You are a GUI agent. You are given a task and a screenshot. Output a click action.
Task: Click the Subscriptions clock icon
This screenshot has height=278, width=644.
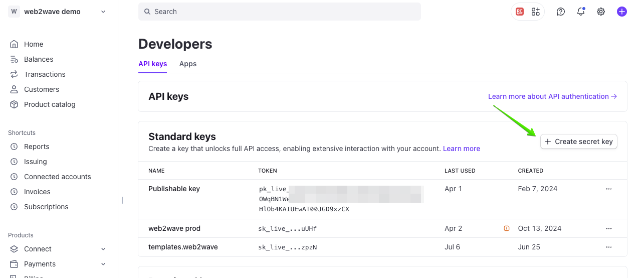tap(14, 207)
